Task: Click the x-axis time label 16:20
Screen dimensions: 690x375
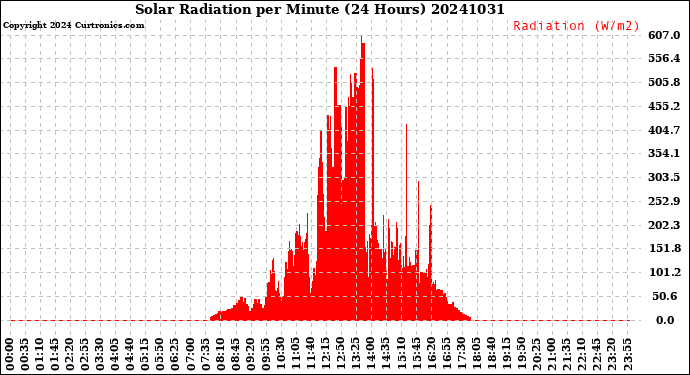Action: pos(431,355)
